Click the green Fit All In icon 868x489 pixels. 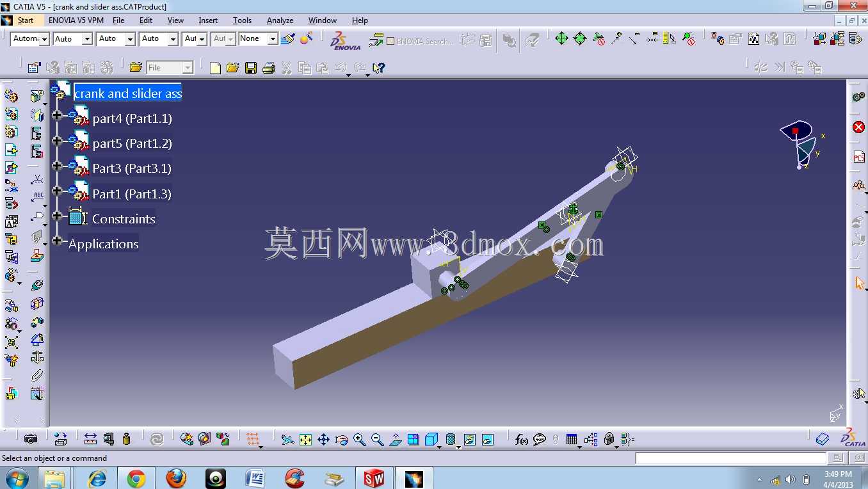pyautogui.click(x=305, y=439)
